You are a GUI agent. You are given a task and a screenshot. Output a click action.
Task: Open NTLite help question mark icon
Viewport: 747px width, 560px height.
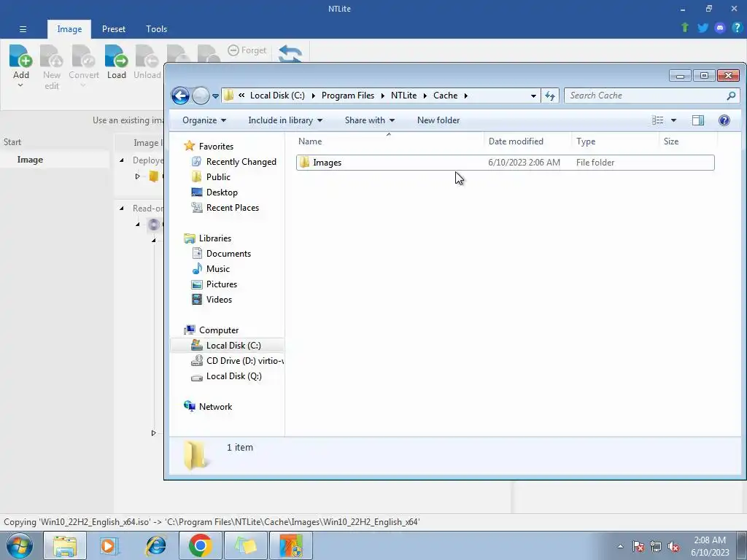pyautogui.click(x=737, y=28)
